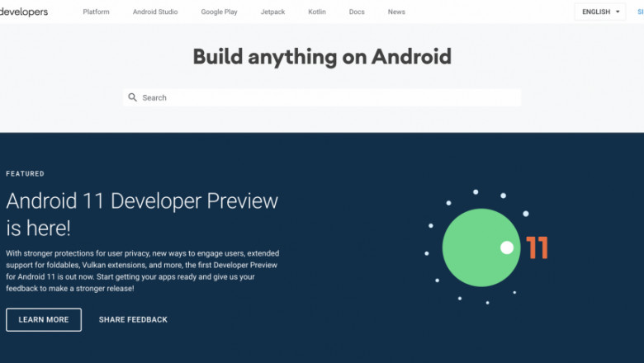Screen dimensions: 644x363
Task: Click the LEARN MORE button
Action: tap(44, 319)
